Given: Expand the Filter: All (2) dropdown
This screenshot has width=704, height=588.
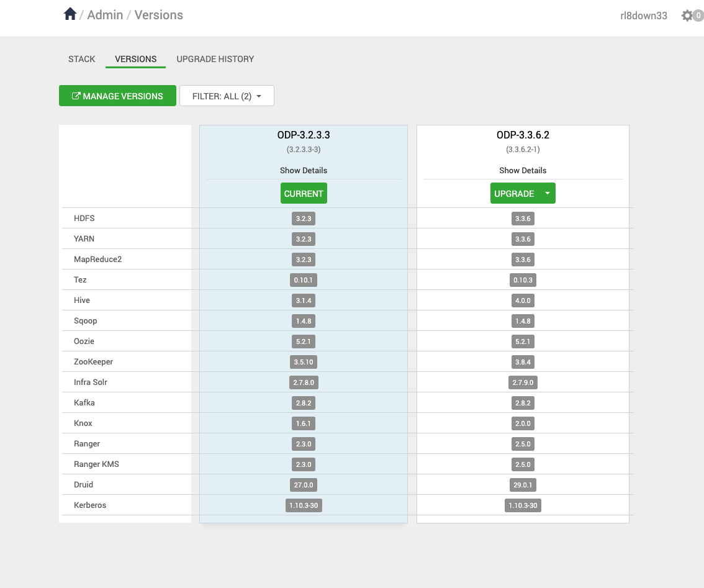Looking at the screenshot, I should (x=227, y=96).
